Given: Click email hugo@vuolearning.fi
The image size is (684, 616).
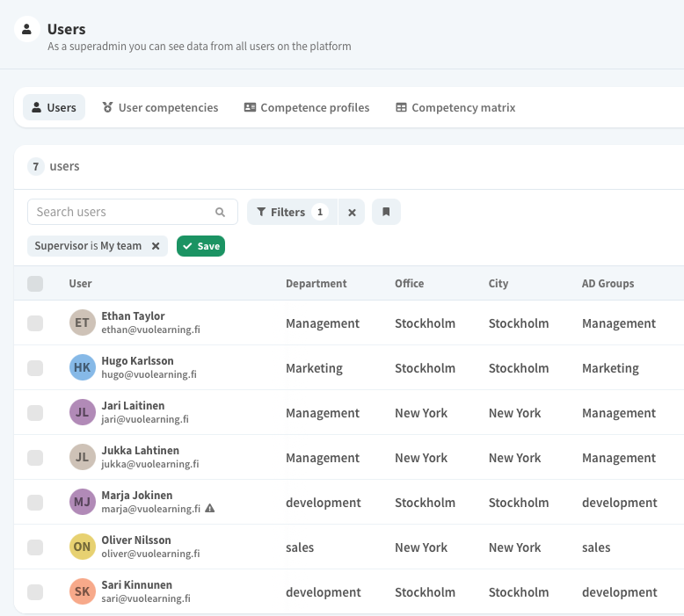Looking at the screenshot, I should pyautogui.click(x=149, y=375).
